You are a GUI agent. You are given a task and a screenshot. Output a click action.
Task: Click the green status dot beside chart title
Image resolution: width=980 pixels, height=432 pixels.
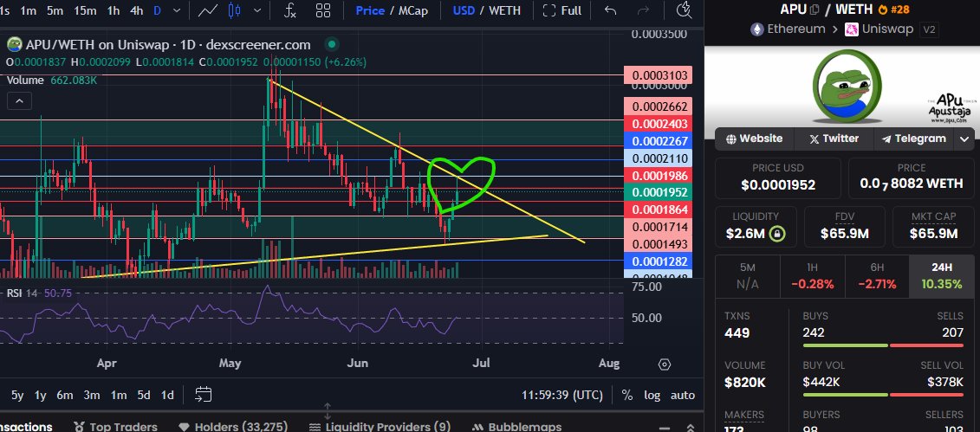(332, 44)
